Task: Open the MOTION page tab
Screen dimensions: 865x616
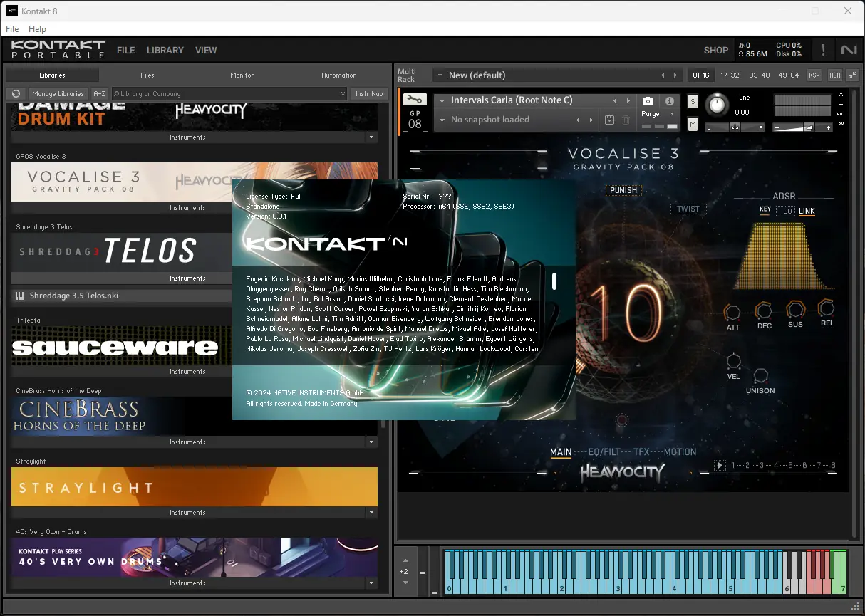Action: [x=680, y=451]
